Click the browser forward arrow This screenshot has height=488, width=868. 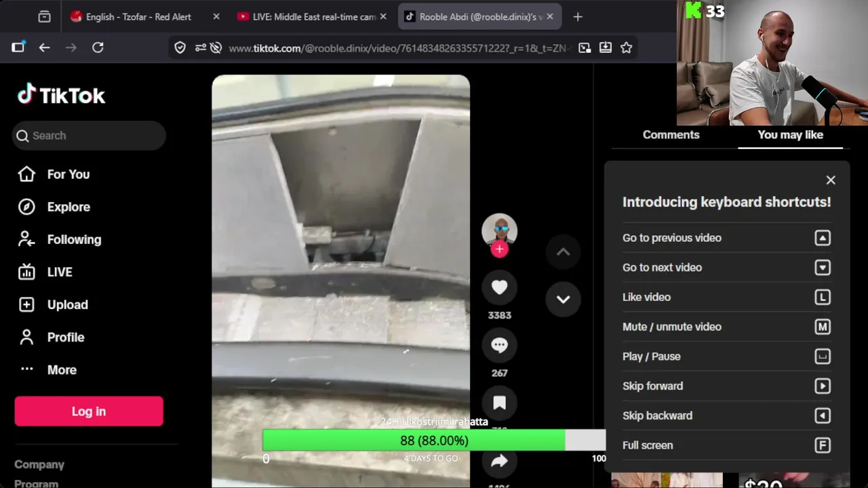pos(71,47)
